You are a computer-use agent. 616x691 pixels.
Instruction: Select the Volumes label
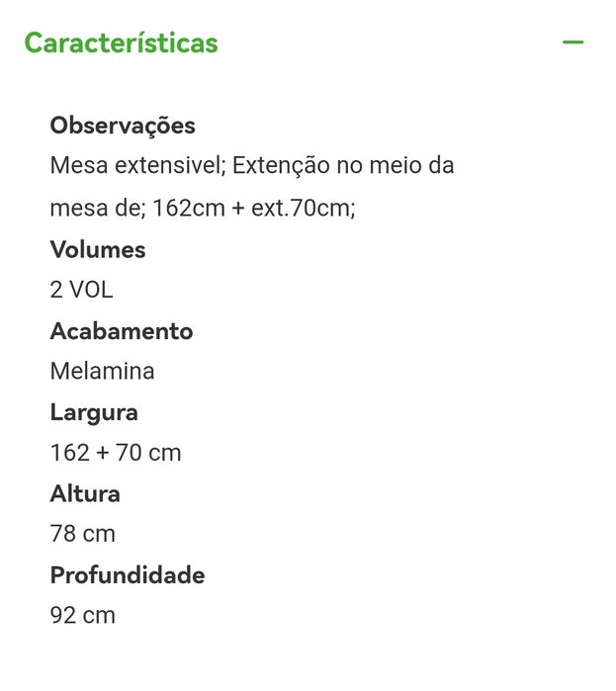coord(98,250)
